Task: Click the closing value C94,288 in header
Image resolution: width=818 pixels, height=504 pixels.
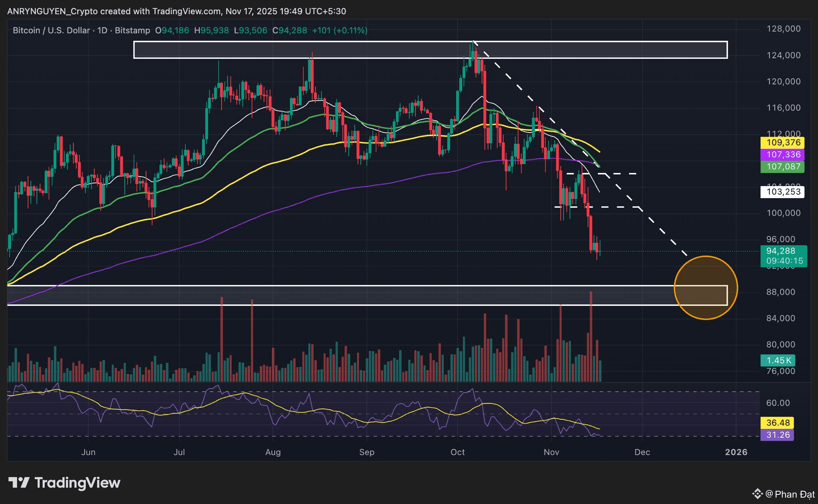Action: (x=290, y=30)
